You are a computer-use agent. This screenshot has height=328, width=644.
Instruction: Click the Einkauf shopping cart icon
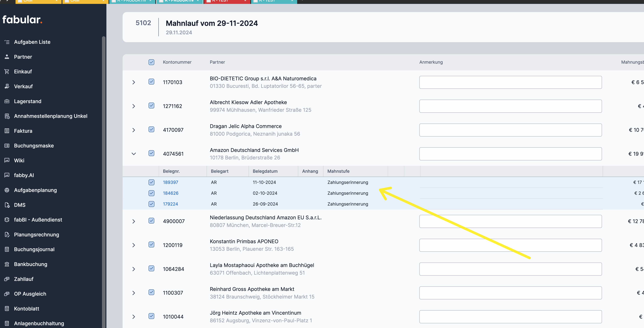coord(7,72)
